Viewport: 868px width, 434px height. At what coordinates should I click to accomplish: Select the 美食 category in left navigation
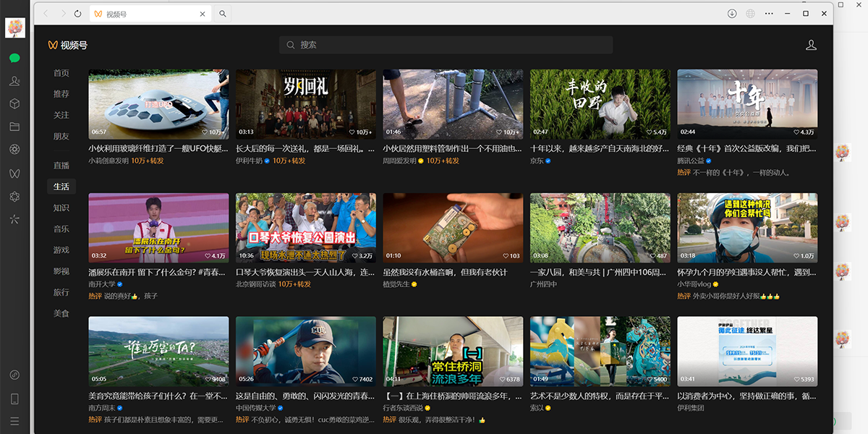point(61,313)
